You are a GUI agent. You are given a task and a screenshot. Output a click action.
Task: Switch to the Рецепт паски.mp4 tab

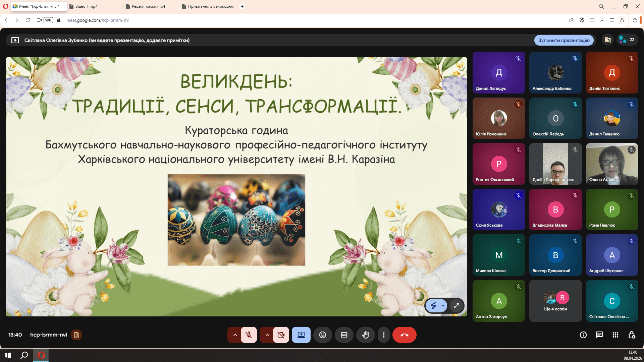pyautogui.click(x=148, y=6)
